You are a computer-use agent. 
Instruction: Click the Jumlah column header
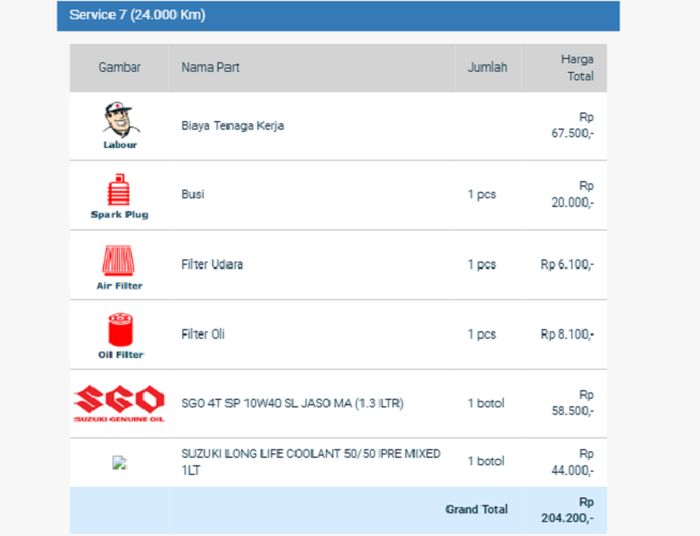487,68
